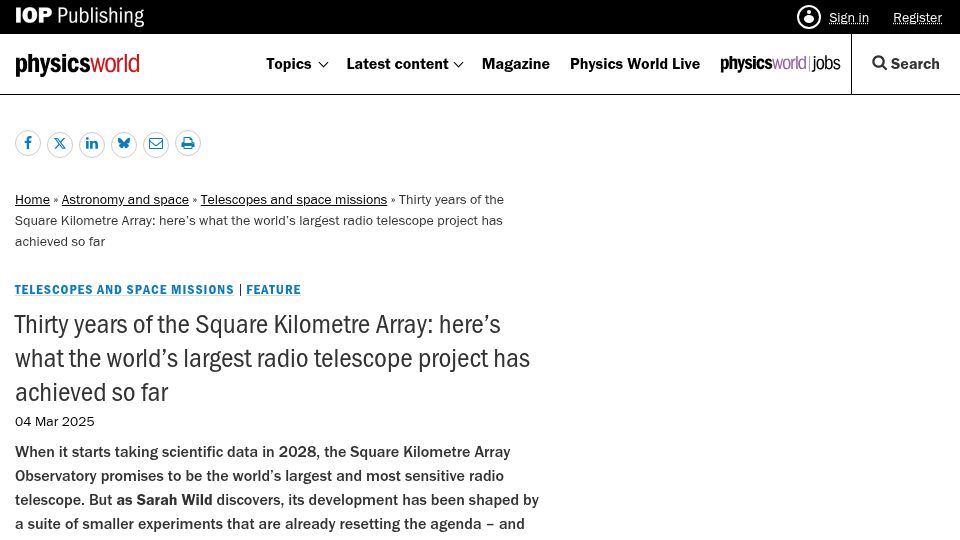Click the Register link

(917, 18)
